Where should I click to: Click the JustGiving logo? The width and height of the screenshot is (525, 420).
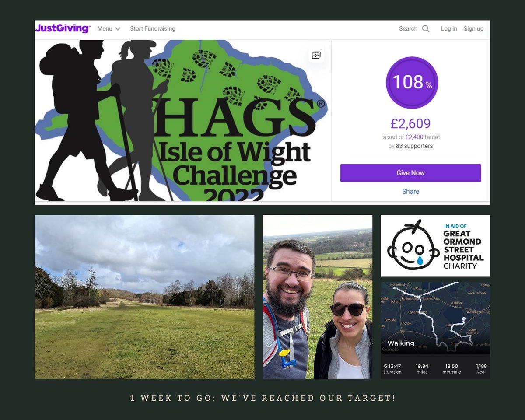63,28
